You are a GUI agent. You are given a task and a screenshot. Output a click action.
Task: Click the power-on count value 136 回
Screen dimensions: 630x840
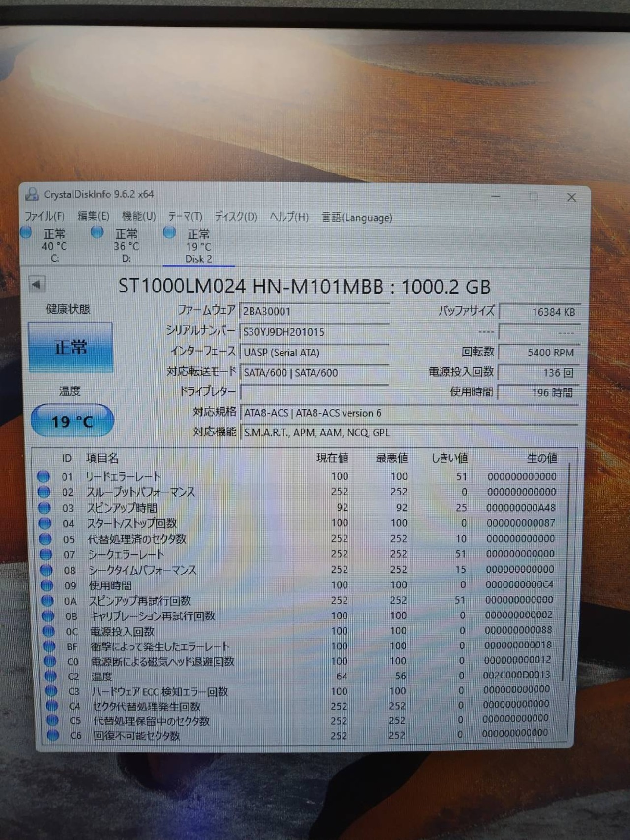coord(538,373)
